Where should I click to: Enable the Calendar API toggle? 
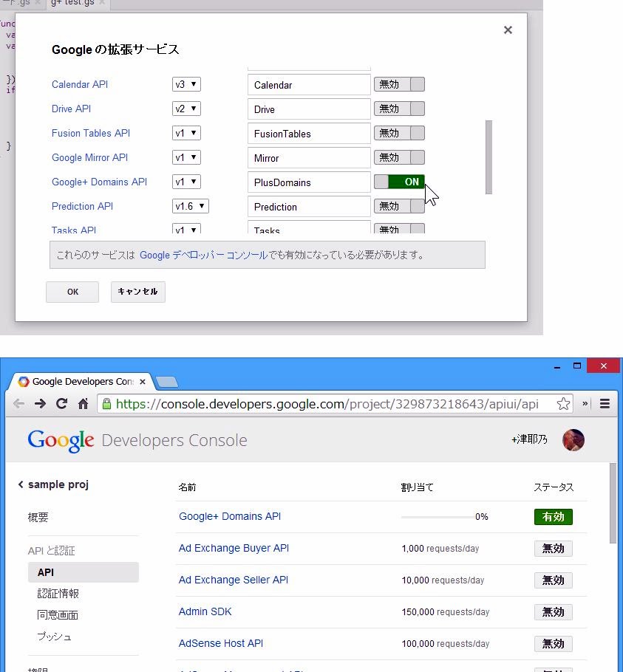click(x=399, y=84)
